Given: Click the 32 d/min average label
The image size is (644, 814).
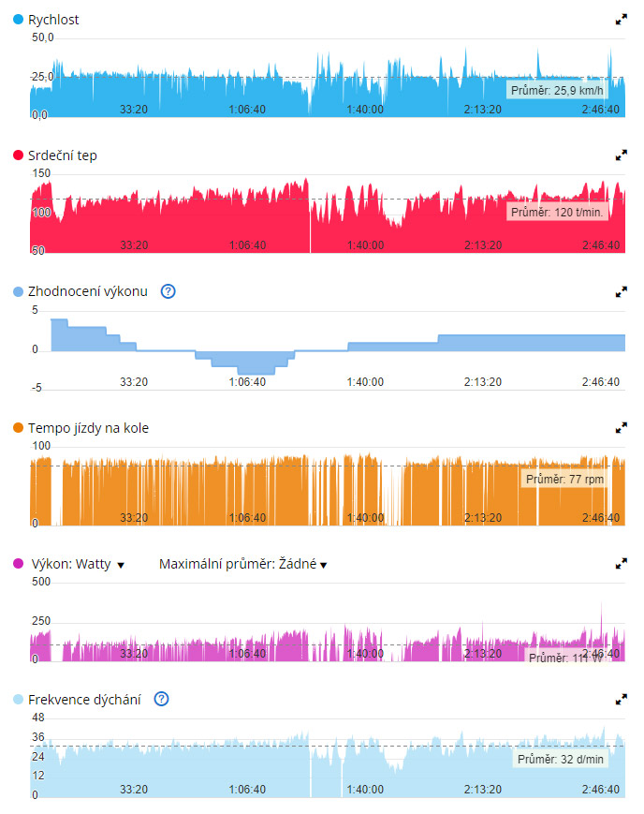Looking at the screenshot, I should coord(559,759).
